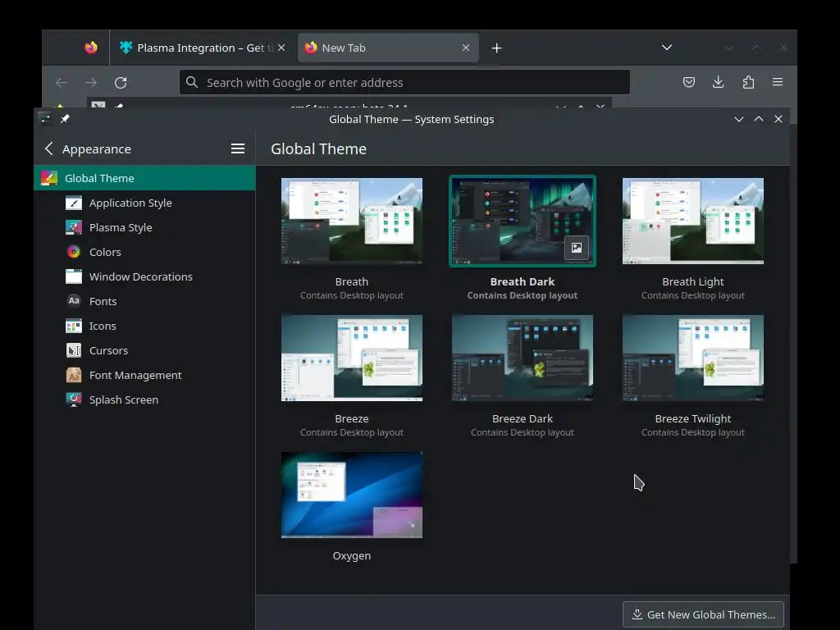Select the Breeze Dark theme thumbnail
The image size is (840, 630).
(x=523, y=358)
